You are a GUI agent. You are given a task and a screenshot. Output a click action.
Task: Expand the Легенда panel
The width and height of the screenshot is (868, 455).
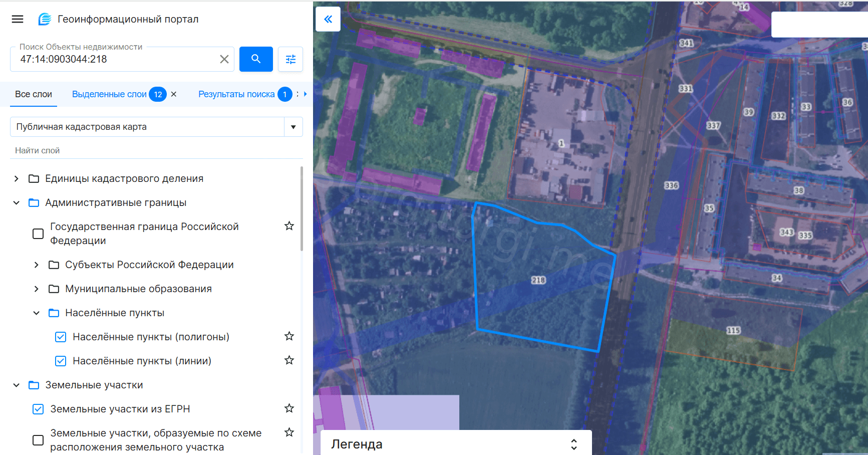pyautogui.click(x=573, y=444)
